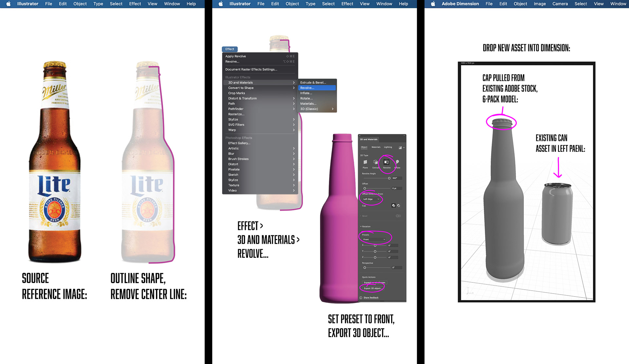This screenshot has height=364, width=629.
Task: Close the 3D and Materials panel
Action: pyautogui.click(x=360, y=136)
